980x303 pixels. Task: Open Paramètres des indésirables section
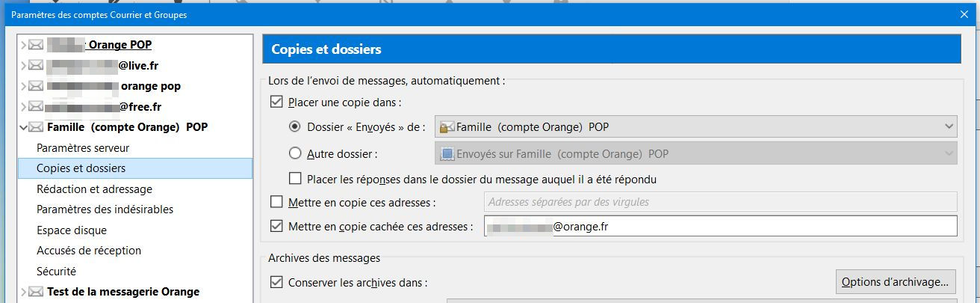point(105,209)
